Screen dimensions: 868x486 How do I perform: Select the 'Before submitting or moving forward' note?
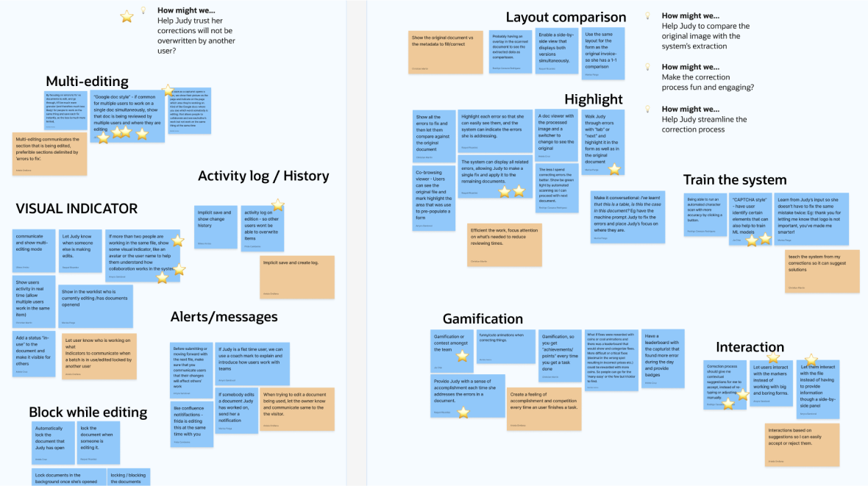point(191,371)
